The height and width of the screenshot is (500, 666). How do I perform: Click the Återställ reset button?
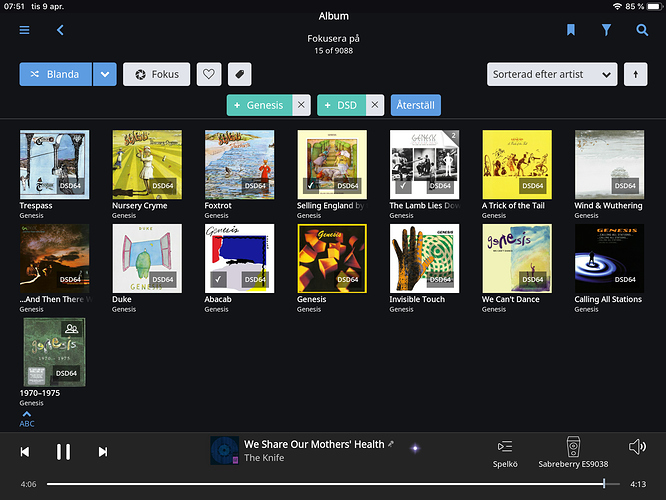pos(415,105)
